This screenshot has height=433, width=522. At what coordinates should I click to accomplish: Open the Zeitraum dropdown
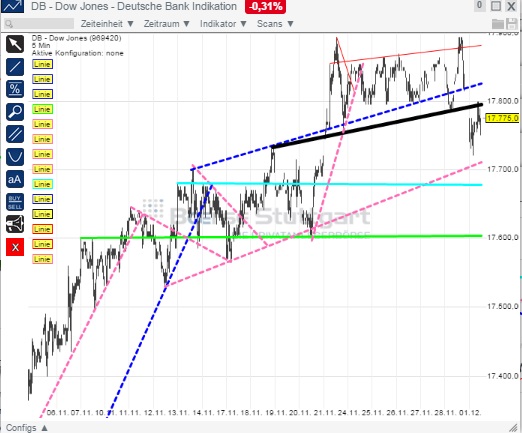tap(167, 24)
